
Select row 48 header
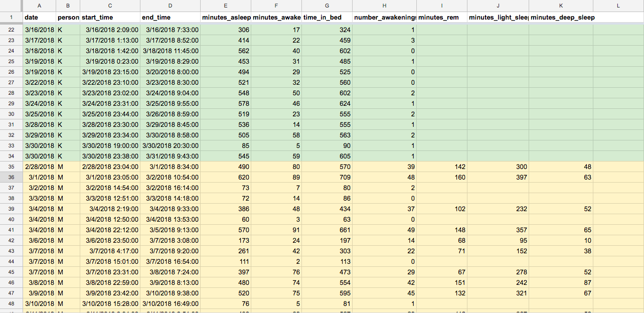[11, 303]
